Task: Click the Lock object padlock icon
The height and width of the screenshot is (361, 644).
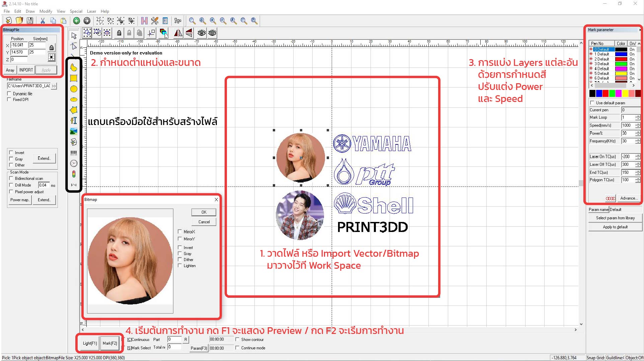Action: pos(119,33)
